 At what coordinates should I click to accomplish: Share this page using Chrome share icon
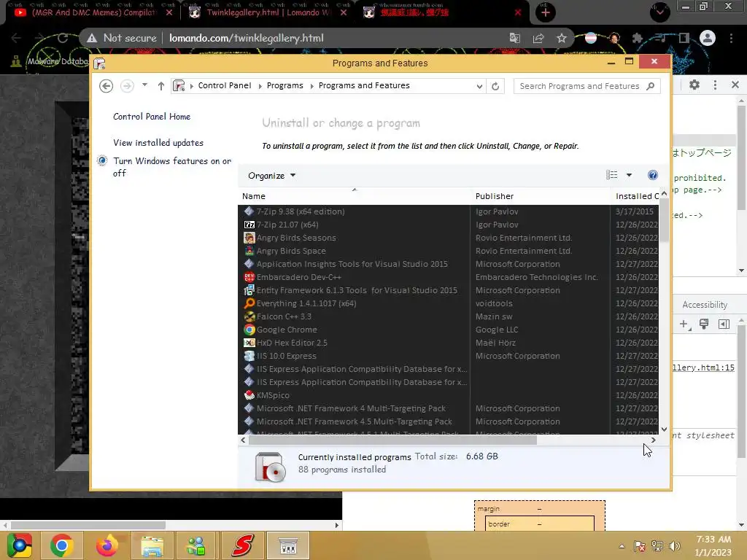pyautogui.click(x=538, y=38)
